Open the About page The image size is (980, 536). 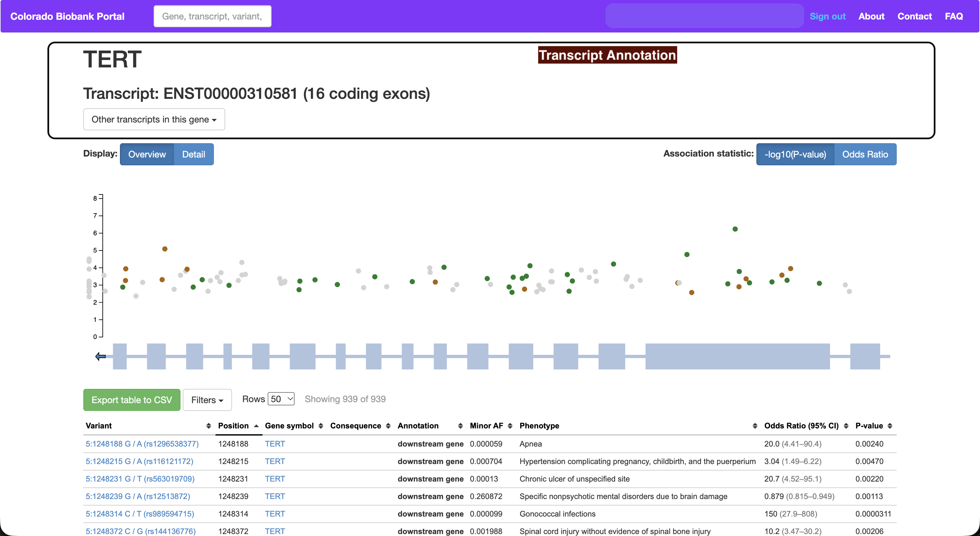click(x=871, y=16)
